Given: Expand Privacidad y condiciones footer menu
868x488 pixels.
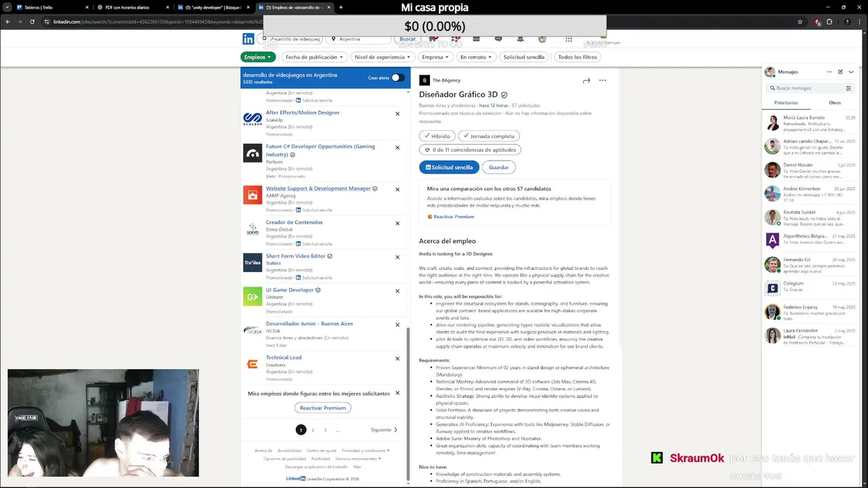Looking at the screenshot, I should [x=366, y=451].
